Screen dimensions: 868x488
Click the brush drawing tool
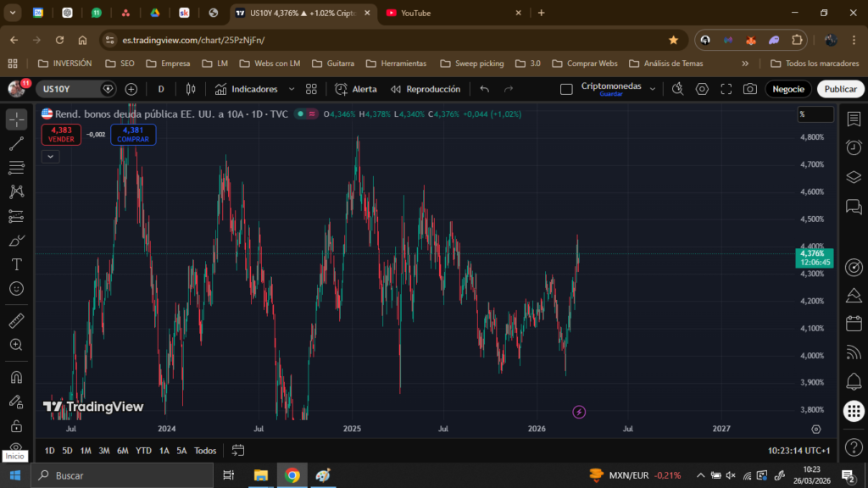[x=16, y=241]
